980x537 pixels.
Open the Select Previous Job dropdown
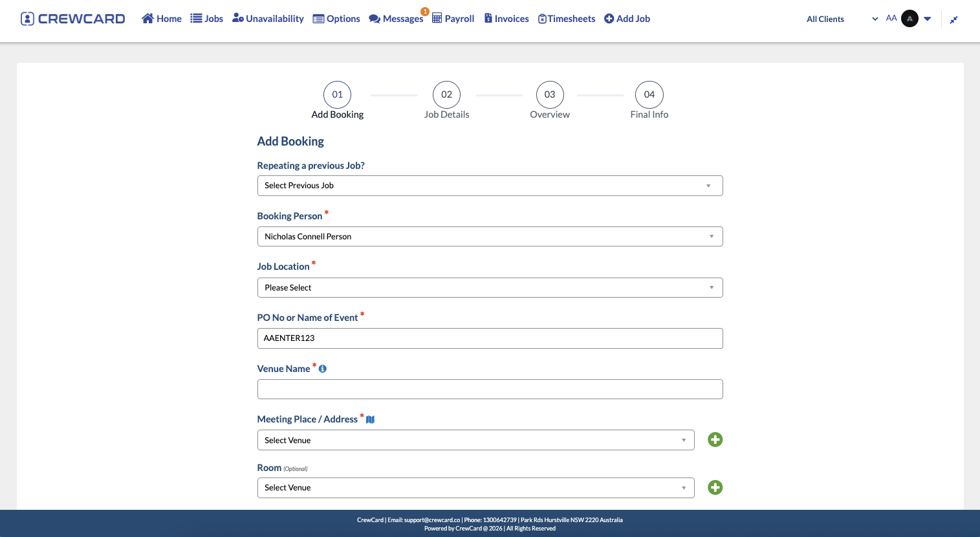(490, 186)
